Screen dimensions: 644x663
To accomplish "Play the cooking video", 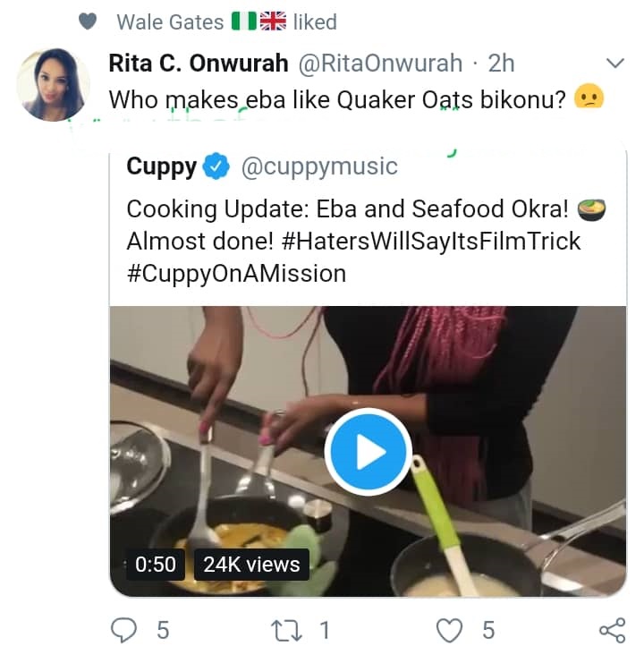I will 368,452.
